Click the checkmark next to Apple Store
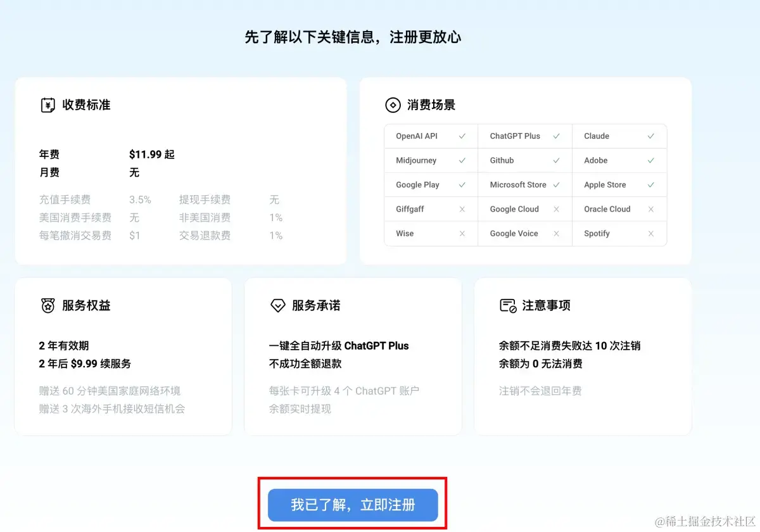 [x=650, y=185]
